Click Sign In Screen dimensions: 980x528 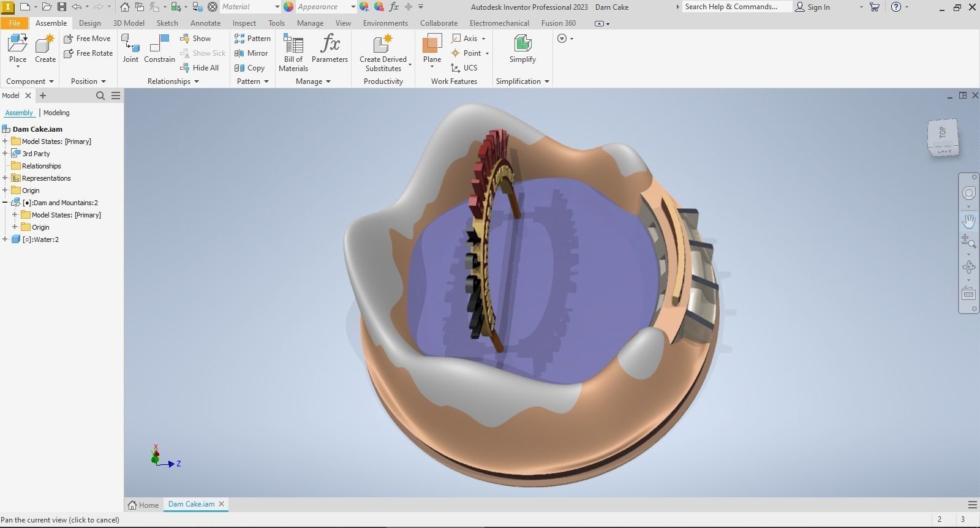pyautogui.click(x=813, y=7)
